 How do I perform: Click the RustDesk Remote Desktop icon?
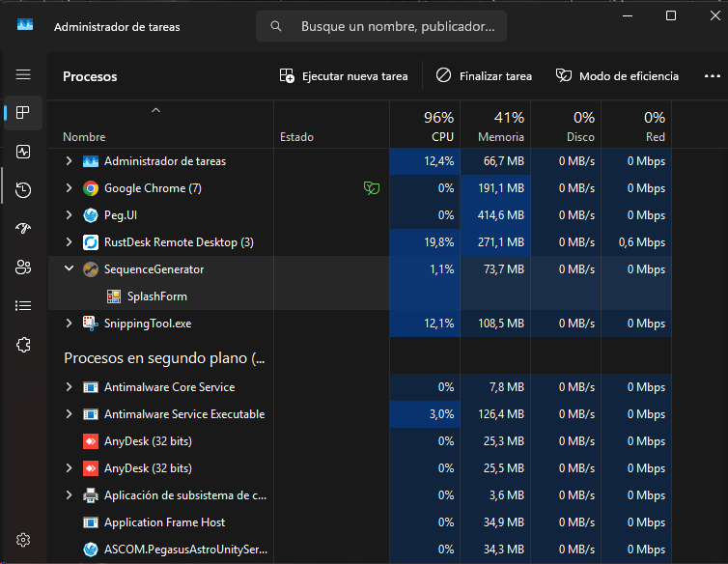(91, 242)
